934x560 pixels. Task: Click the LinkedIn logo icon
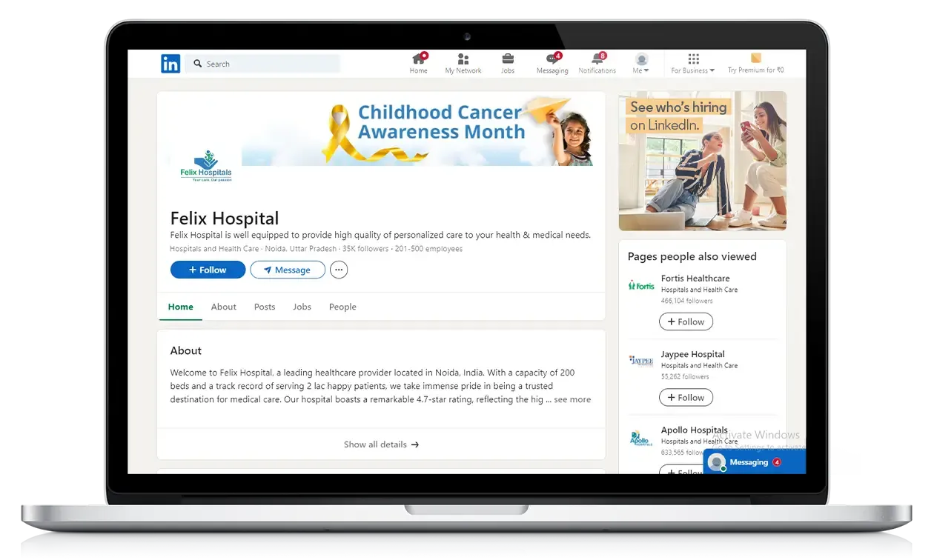tap(170, 64)
